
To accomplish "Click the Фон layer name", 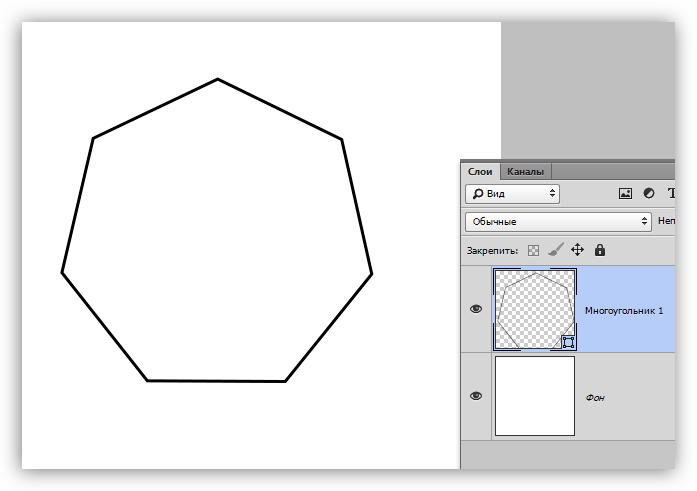I will (x=595, y=398).
